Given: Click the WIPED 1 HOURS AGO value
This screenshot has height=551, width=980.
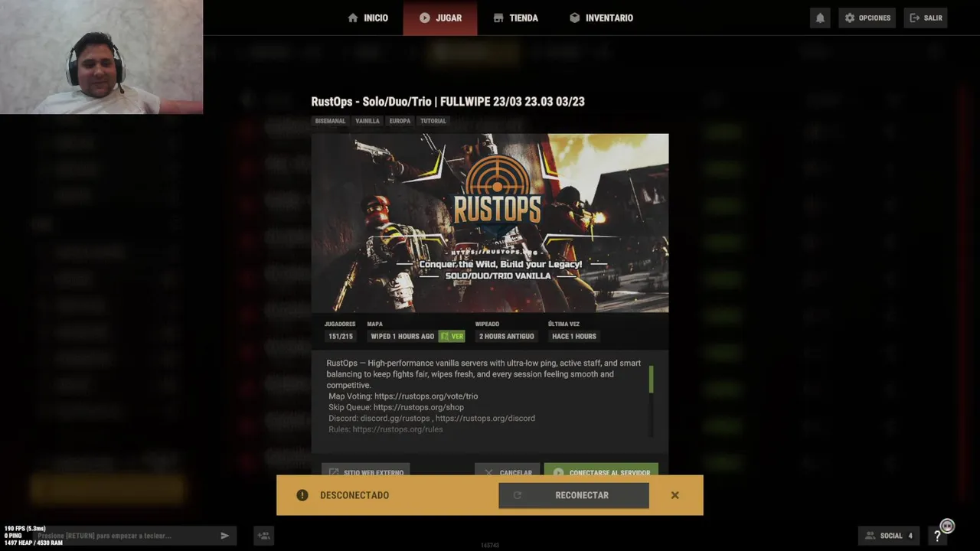Looking at the screenshot, I should point(402,336).
